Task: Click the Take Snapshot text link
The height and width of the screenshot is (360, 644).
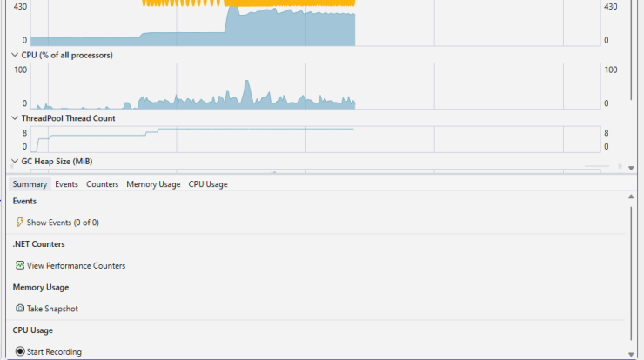Action: coord(52,309)
